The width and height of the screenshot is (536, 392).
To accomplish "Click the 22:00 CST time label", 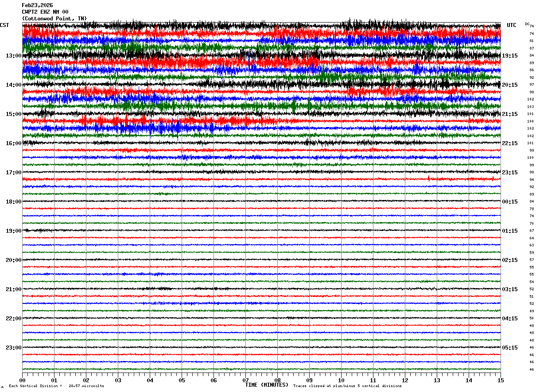I will [14, 319].
